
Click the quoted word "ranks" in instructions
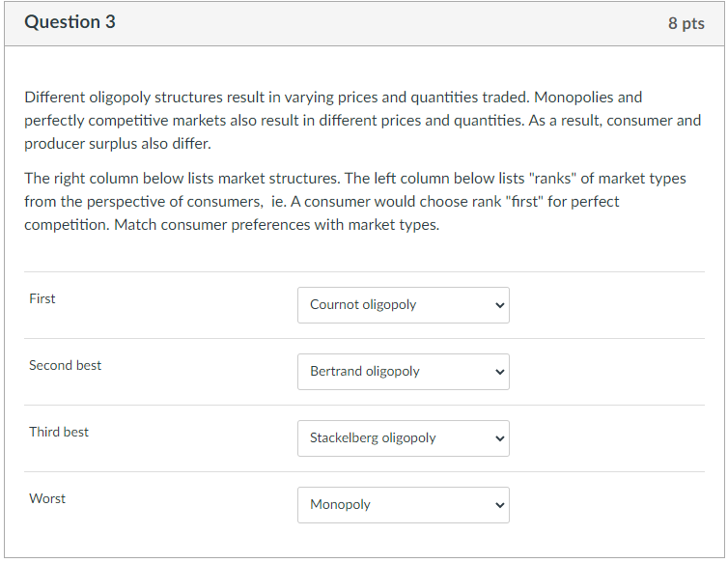coord(554,179)
